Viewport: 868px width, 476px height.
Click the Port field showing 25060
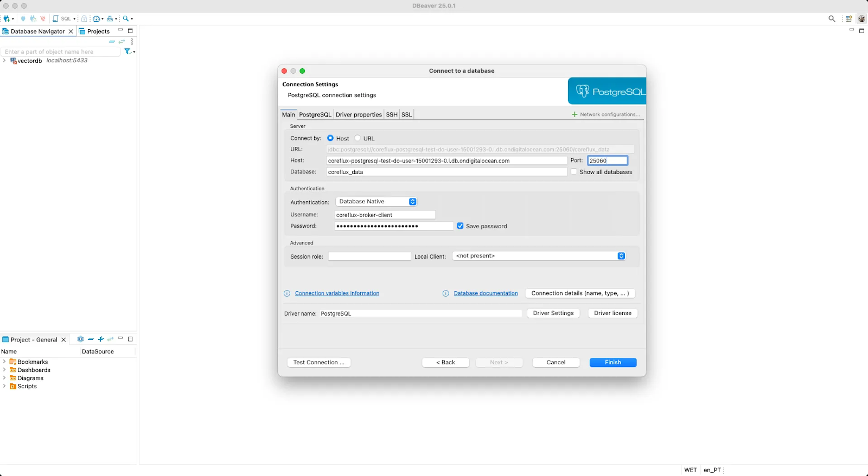[x=608, y=160]
